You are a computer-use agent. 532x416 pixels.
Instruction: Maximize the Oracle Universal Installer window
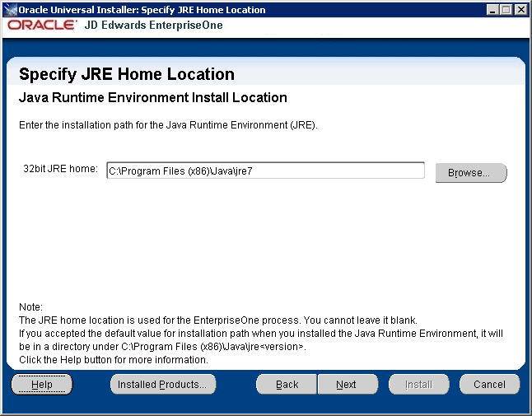[506, 10]
